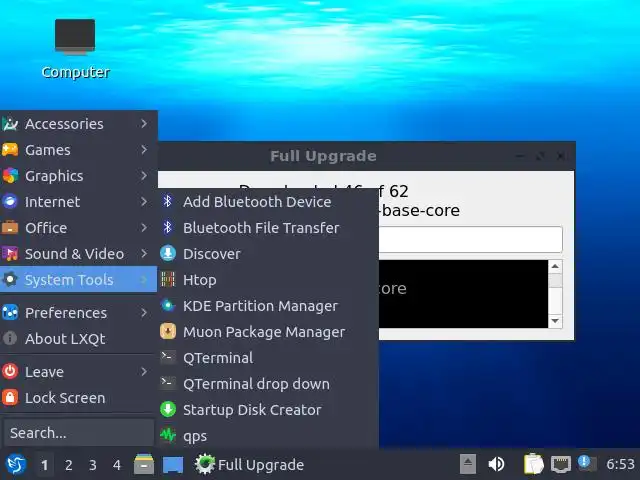Open the Preferences menu category

pyautogui.click(x=78, y=313)
